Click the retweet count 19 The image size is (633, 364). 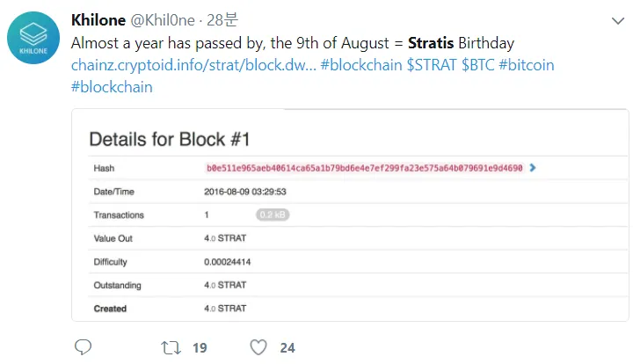200,348
